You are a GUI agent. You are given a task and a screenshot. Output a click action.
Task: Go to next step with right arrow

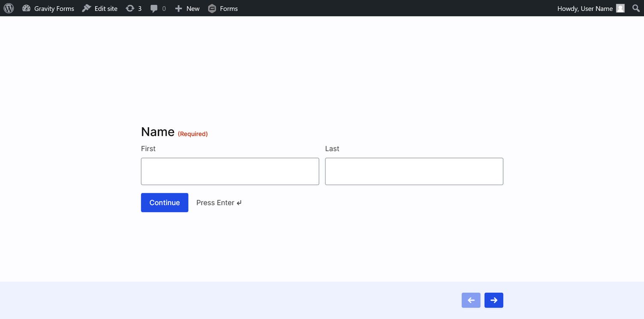click(494, 300)
